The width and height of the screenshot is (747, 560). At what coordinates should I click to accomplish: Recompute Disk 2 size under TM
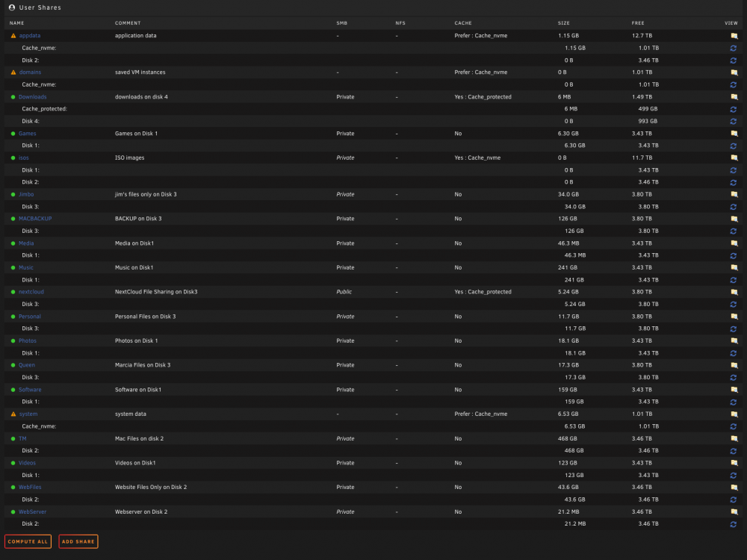734,450
